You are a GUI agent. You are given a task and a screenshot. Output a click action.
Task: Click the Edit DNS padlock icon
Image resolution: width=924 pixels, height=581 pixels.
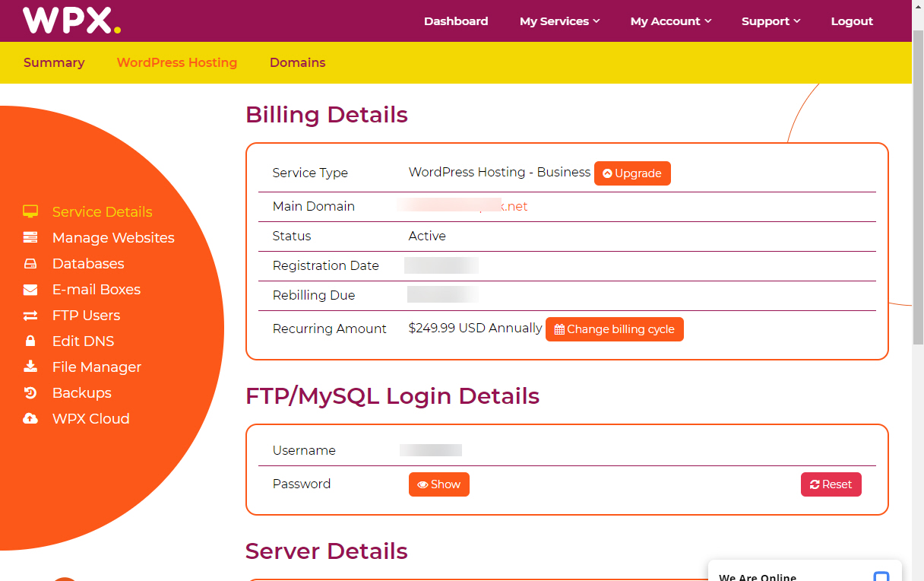pyautogui.click(x=30, y=341)
